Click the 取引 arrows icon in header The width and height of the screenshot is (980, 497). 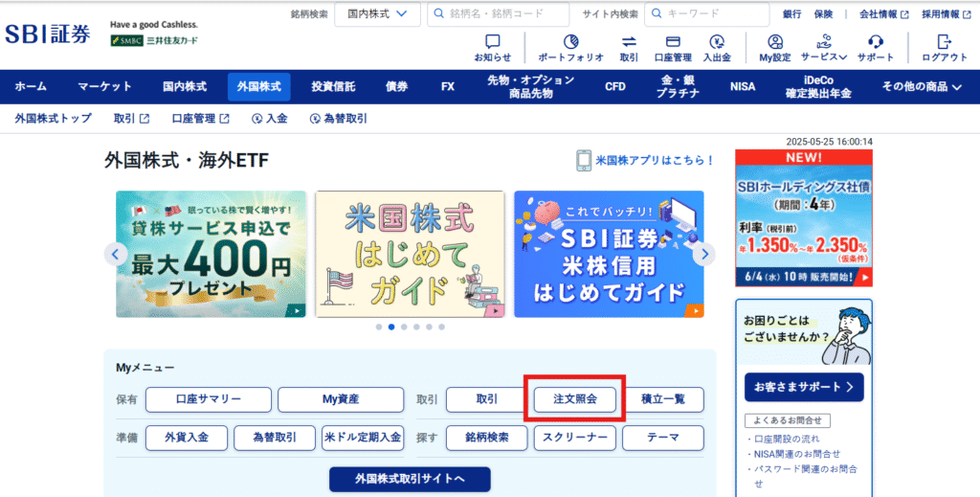[x=629, y=48]
